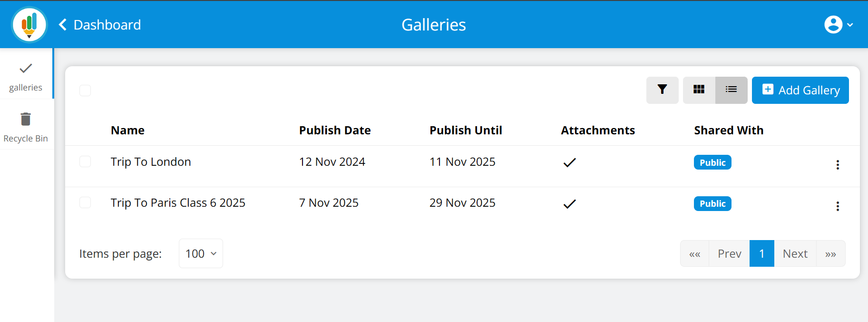
Task: Sort by the Publish Date column header
Action: pos(335,131)
